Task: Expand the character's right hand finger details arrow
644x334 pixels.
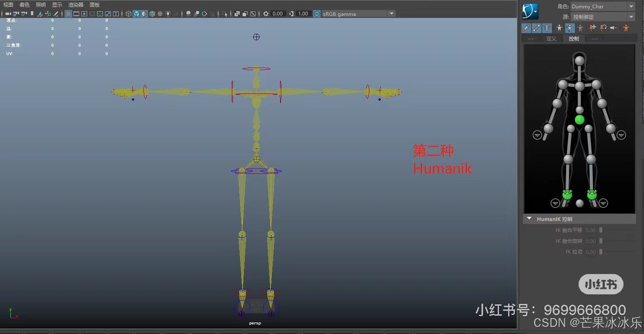Action: tap(537, 135)
